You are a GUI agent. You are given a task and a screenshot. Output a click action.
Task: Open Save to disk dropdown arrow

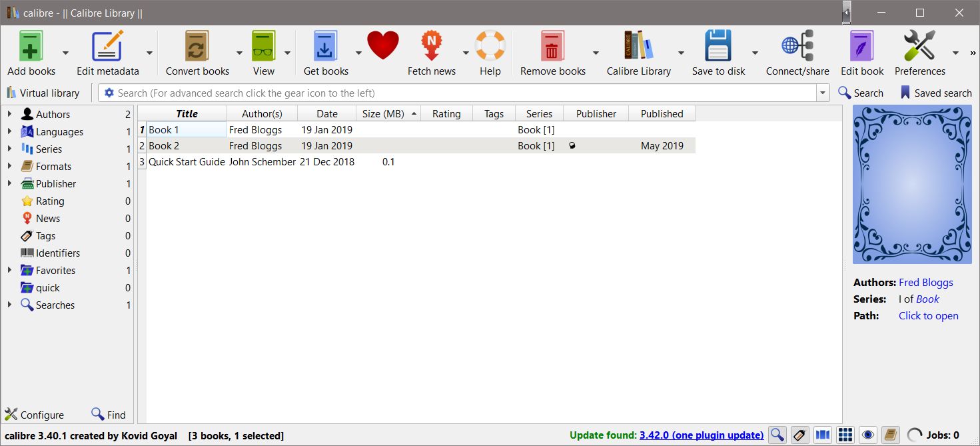click(x=755, y=53)
